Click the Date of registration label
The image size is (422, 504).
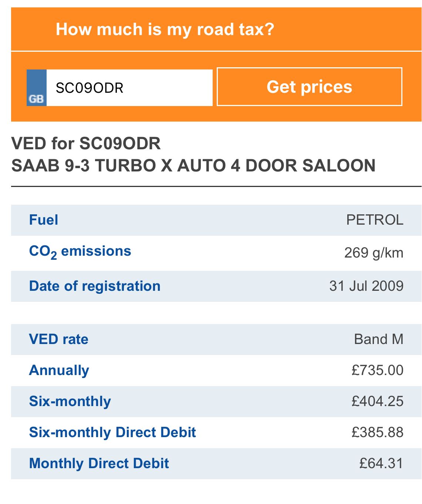pos(95,286)
